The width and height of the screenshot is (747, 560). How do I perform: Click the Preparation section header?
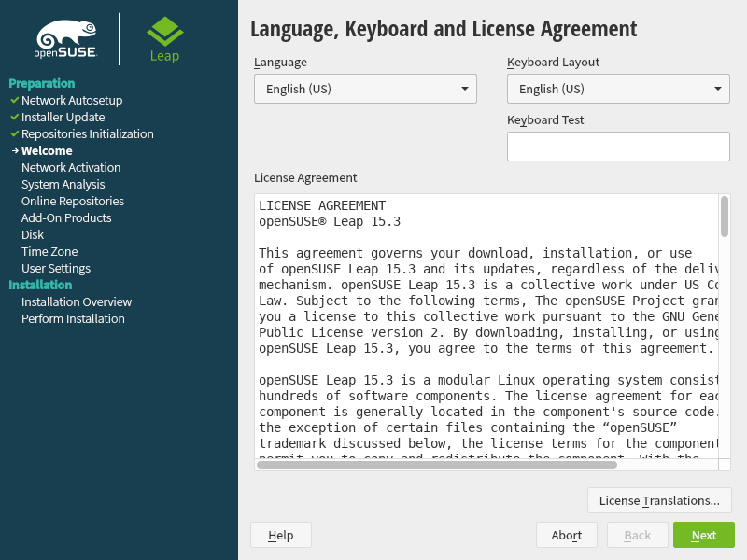pos(41,83)
